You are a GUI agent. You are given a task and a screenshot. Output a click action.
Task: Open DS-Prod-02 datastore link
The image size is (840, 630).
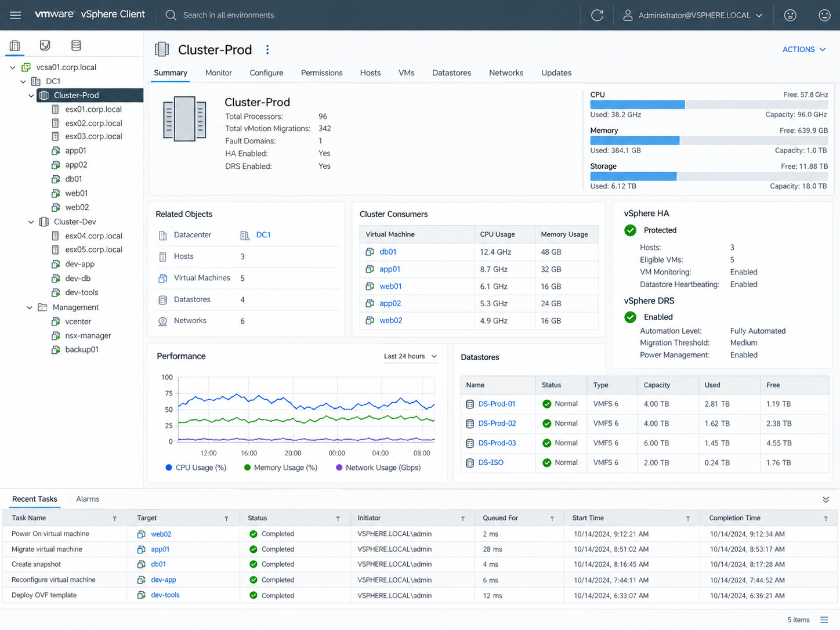pyautogui.click(x=497, y=423)
